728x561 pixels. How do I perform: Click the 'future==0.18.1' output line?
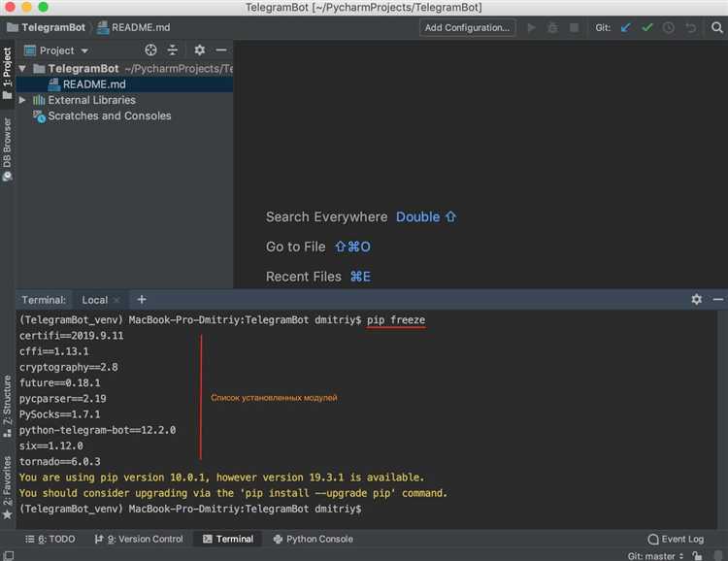pyautogui.click(x=60, y=383)
